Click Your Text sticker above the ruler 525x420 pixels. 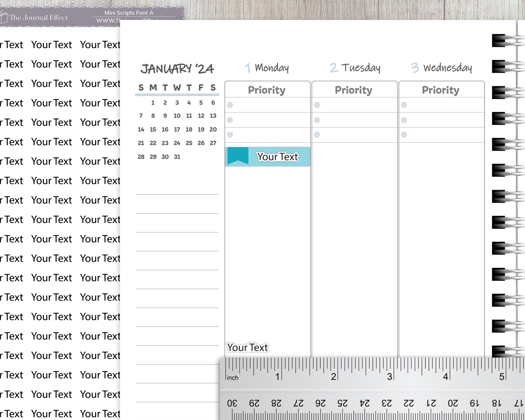tap(248, 347)
